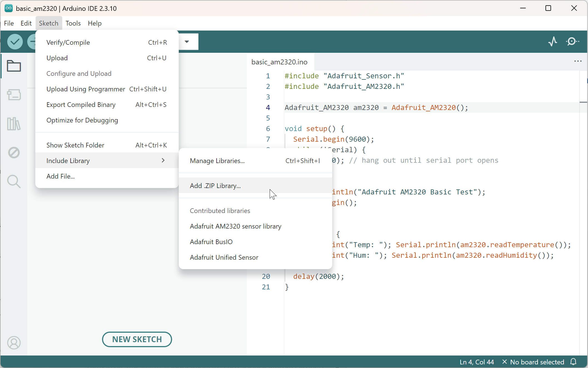Click the Arduino IDE logo in title bar

point(9,8)
